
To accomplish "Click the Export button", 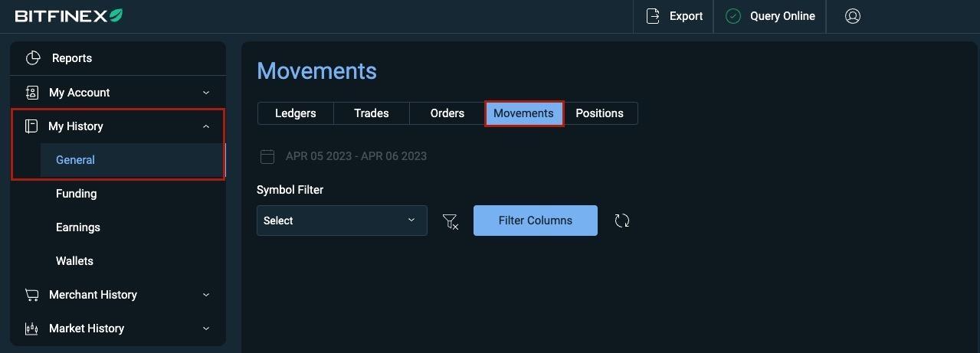I will coord(674,16).
